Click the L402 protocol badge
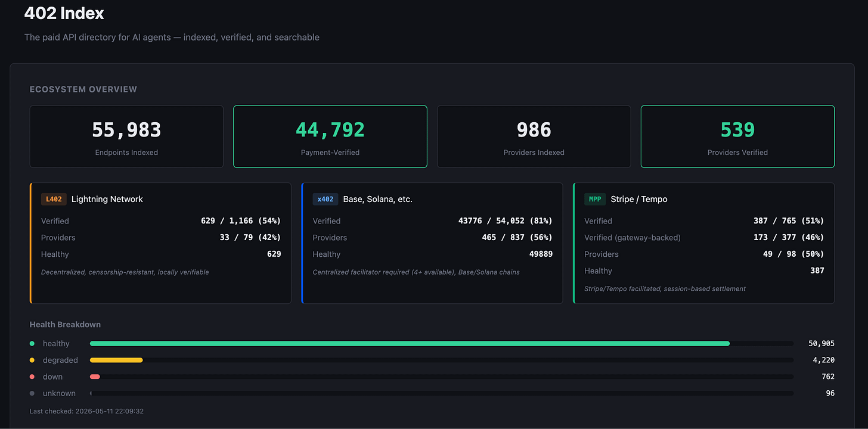868x429 pixels. click(x=54, y=199)
